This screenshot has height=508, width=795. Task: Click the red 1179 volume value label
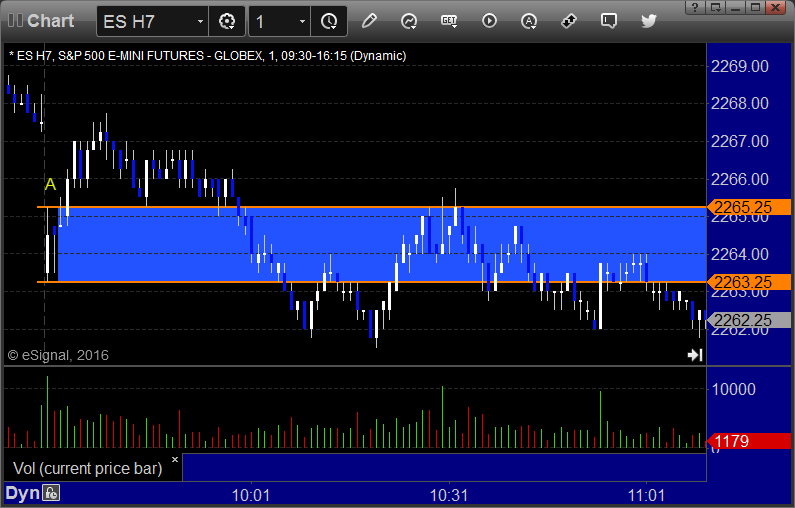click(749, 441)
